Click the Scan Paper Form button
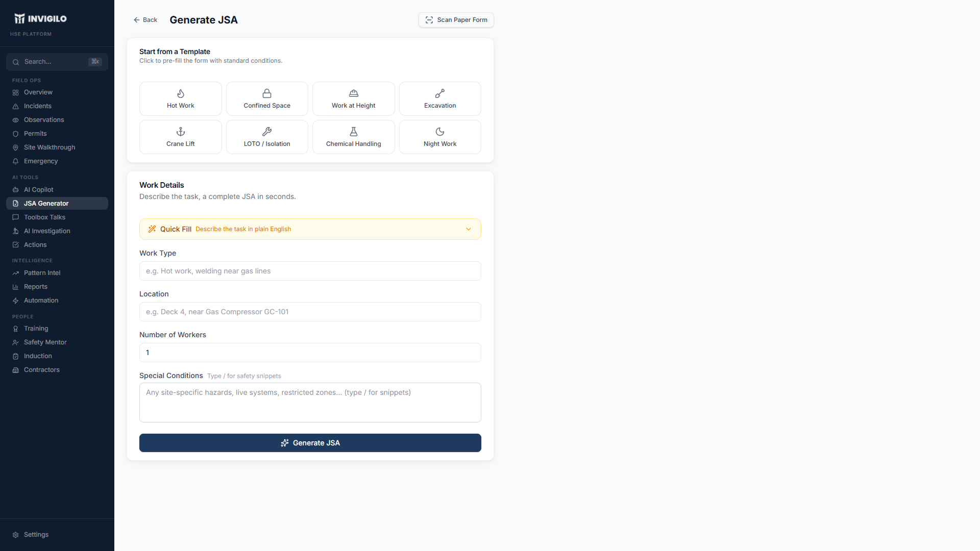This screenshot has width=980, height=551. 456,20
